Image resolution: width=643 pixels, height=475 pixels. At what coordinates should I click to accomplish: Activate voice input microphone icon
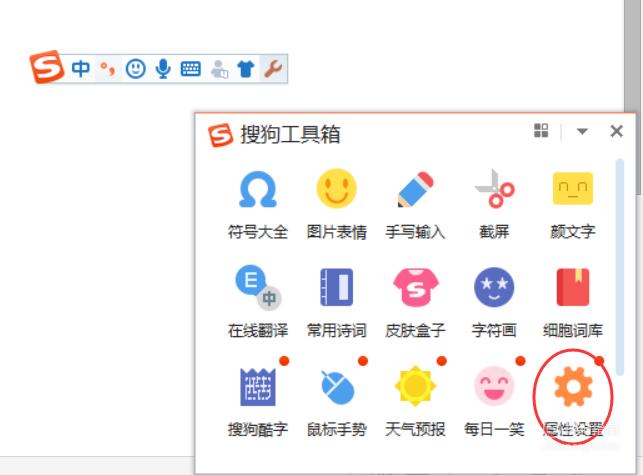(163, 69)
